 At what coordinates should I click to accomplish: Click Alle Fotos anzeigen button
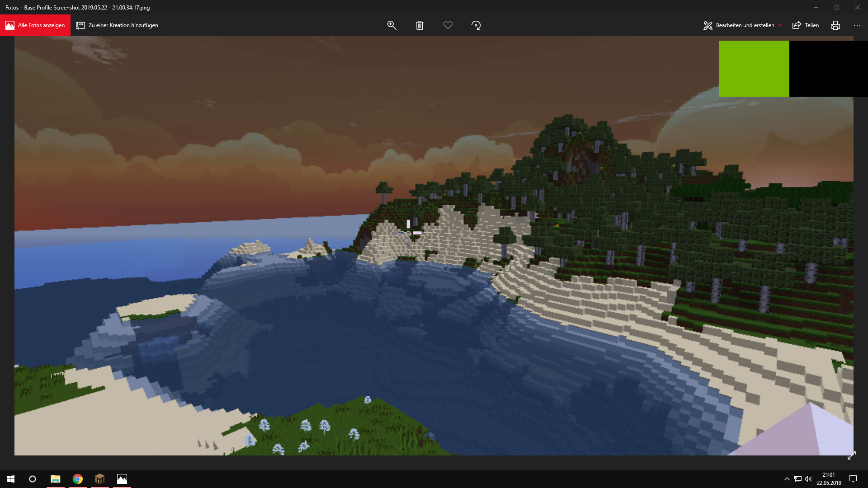point(35,25)
